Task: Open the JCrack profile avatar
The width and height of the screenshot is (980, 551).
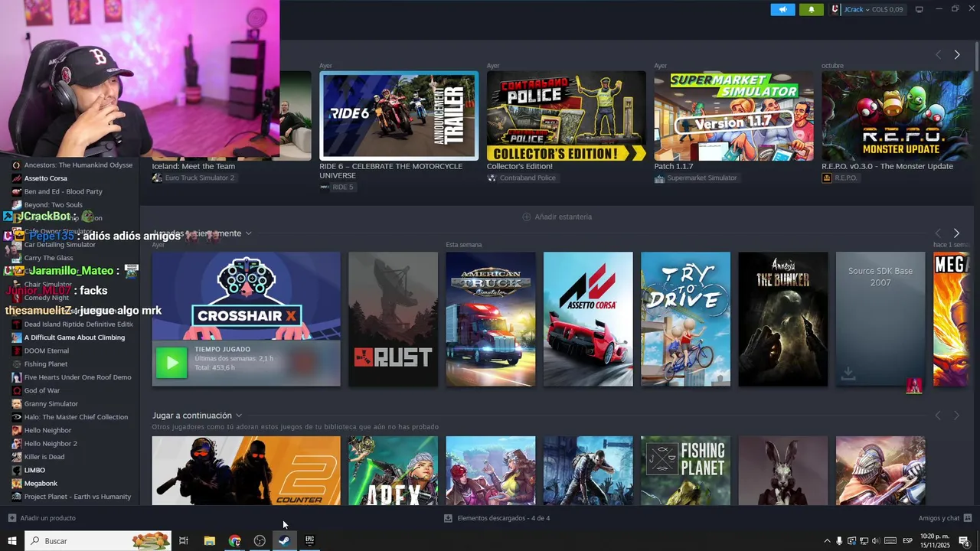Action: [x=835, y=9]
